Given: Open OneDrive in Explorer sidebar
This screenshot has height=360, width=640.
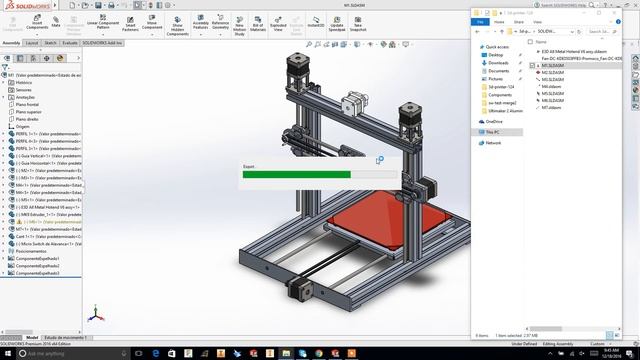Looking at the screenshot, I should pyautogui.click(x=494, y=122).
